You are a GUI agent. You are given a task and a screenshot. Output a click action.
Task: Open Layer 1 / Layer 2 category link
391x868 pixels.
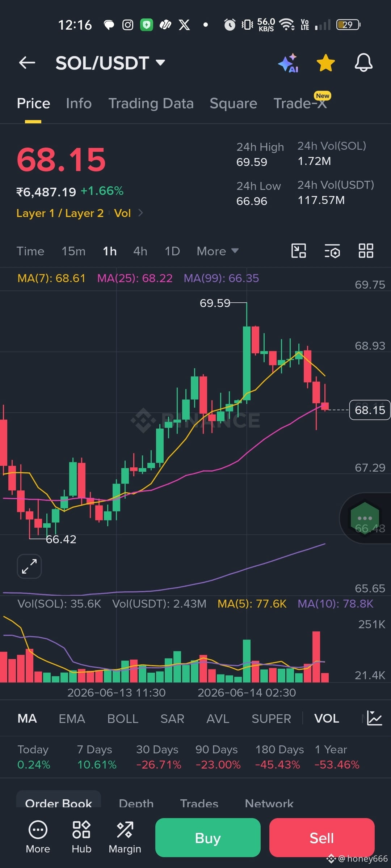click(x=60, y=213)
